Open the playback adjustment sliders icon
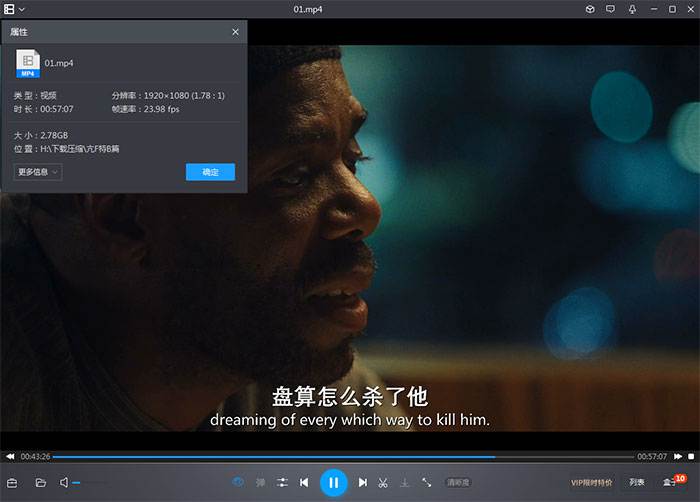700x502 pixels. (283, 482)
